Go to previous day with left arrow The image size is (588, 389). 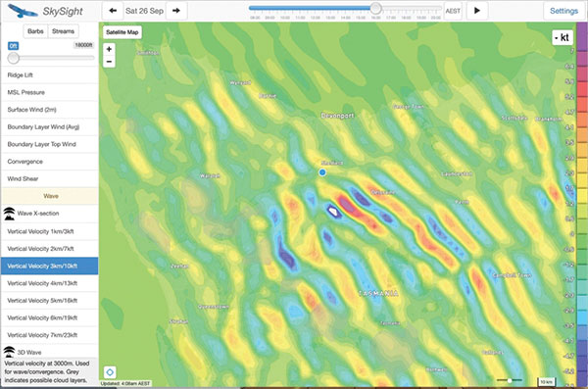113,11
